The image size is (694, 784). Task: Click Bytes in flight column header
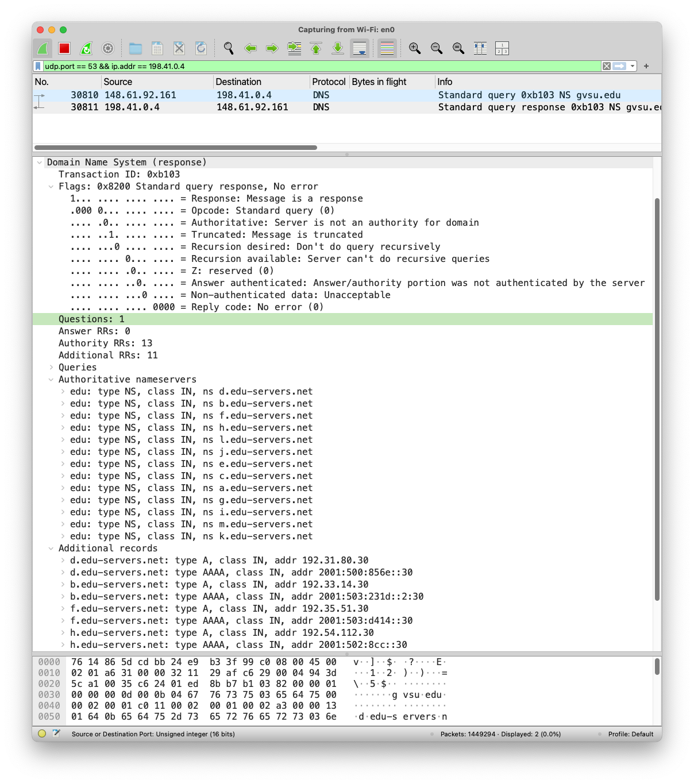click(x=392, y=82)
